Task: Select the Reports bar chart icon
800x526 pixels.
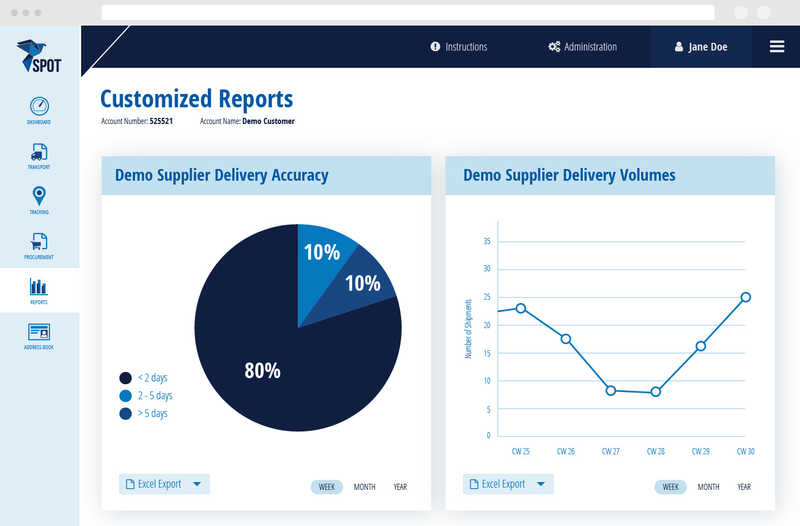Action: tap(39, 287)
